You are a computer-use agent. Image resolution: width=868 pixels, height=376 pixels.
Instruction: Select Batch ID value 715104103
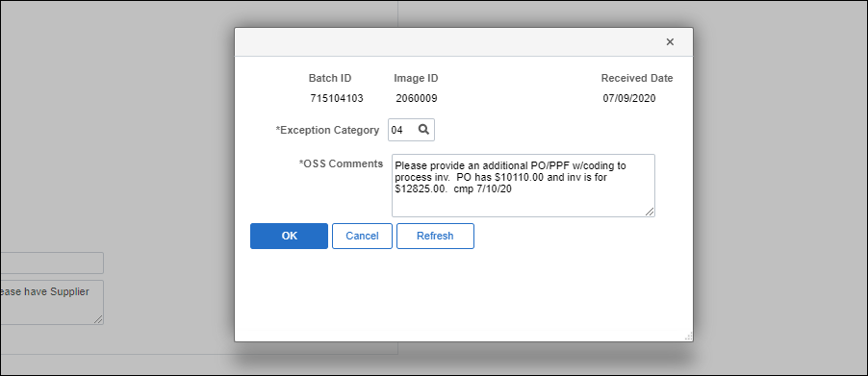click(337, 99)
